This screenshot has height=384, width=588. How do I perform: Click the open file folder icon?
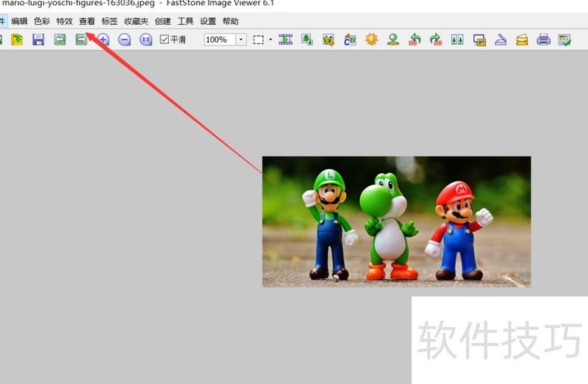pos(17,40)
